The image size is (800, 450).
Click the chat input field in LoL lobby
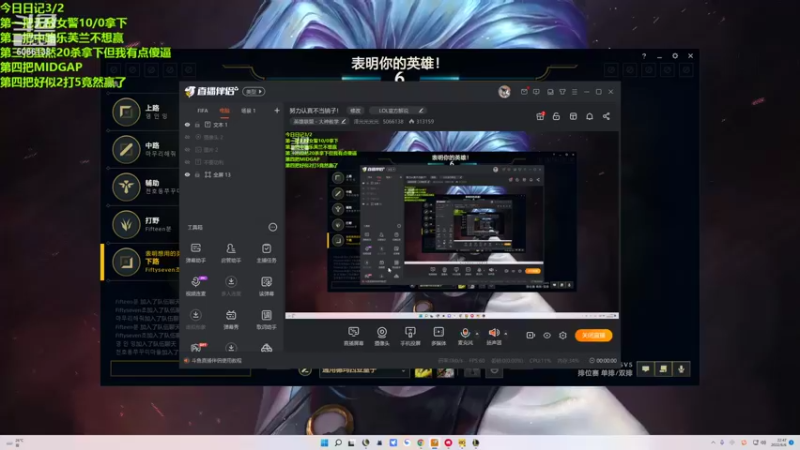click(x=181, y=368)
